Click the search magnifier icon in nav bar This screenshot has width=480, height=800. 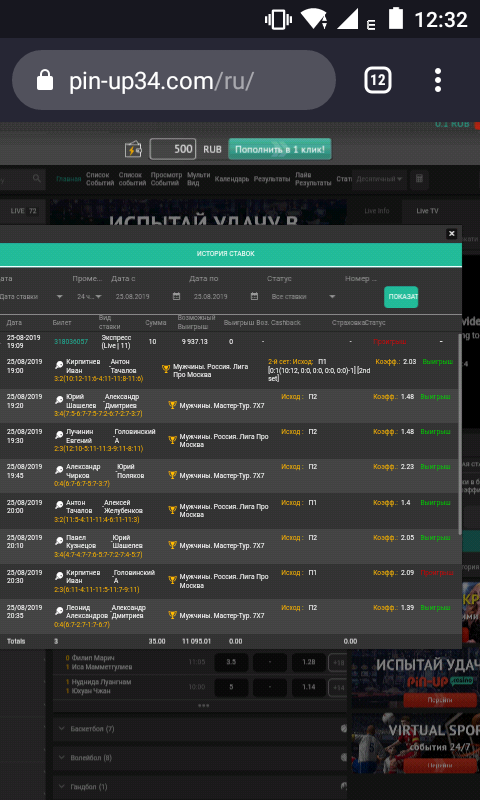pos(37,179)
